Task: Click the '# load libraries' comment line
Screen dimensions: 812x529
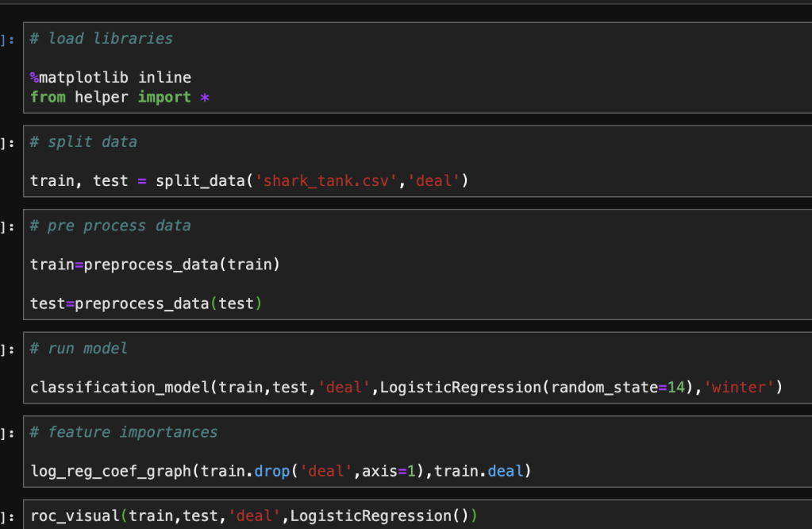Action: (x=101, y=38)
